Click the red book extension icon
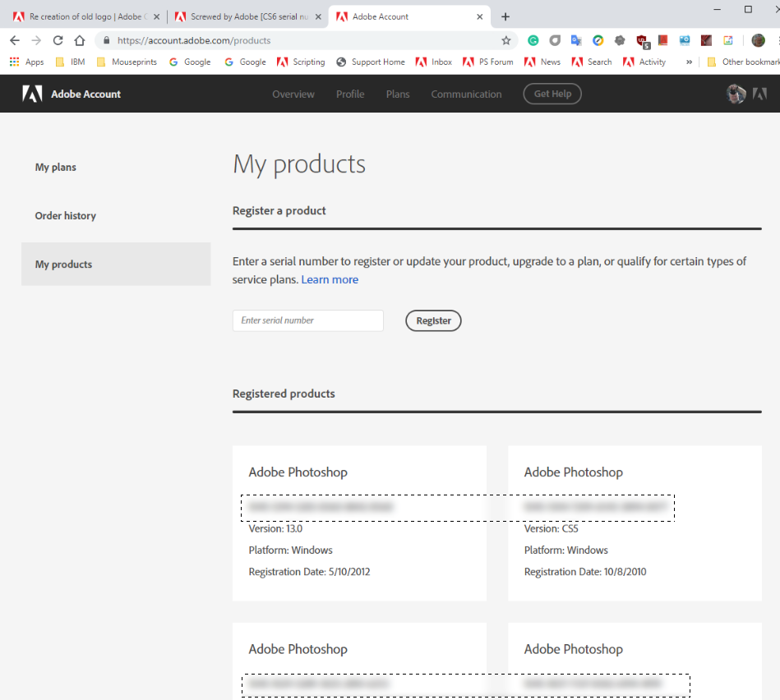The image size is (780, 700). tap(662, 40)
